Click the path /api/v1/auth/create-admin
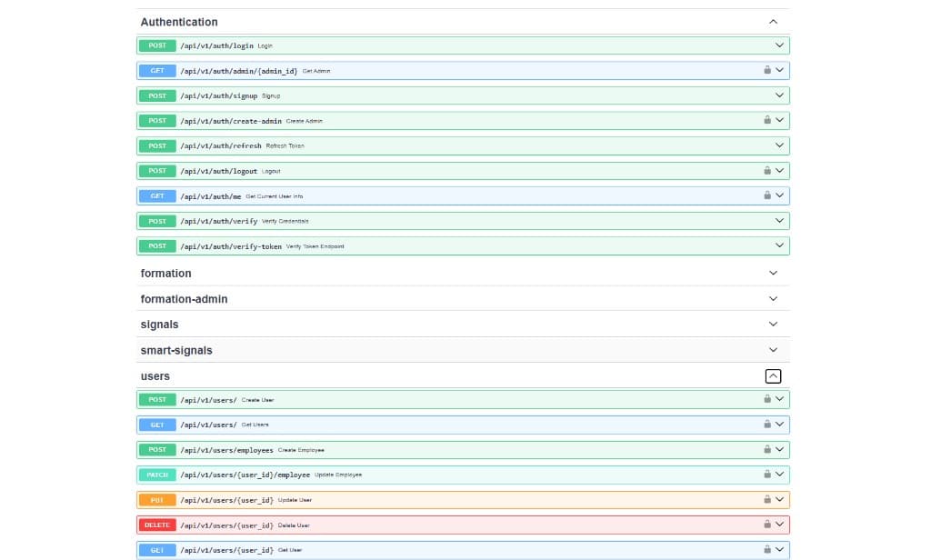Image resolution: width=931 pixels, height=560 pixels. click(231, 121)
